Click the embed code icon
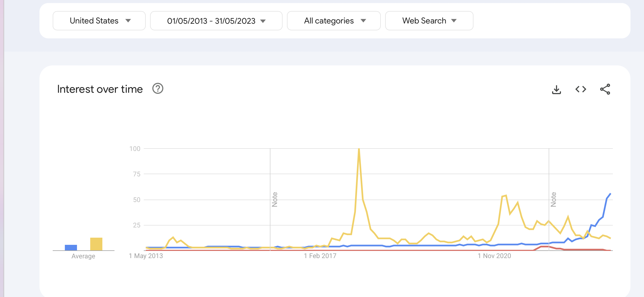This screenshot has height=297, width=644. pyautogui.click(x=581, y=89)
